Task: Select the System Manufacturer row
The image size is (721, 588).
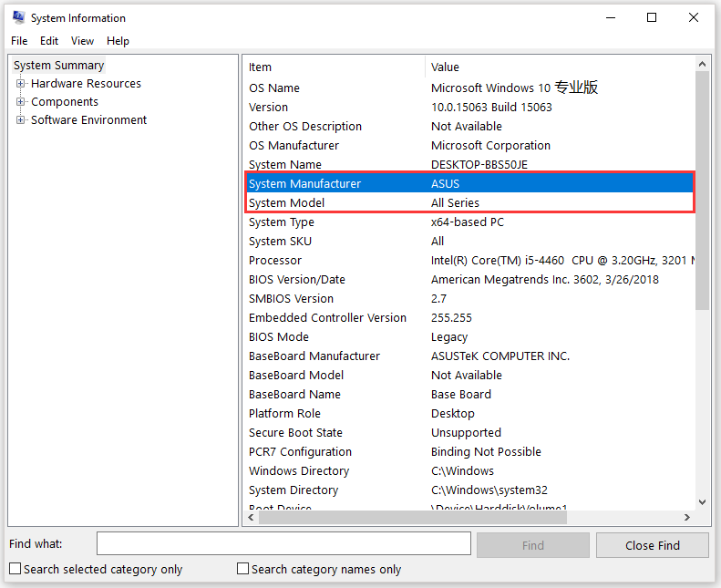Action: click(x=469, y=184)
